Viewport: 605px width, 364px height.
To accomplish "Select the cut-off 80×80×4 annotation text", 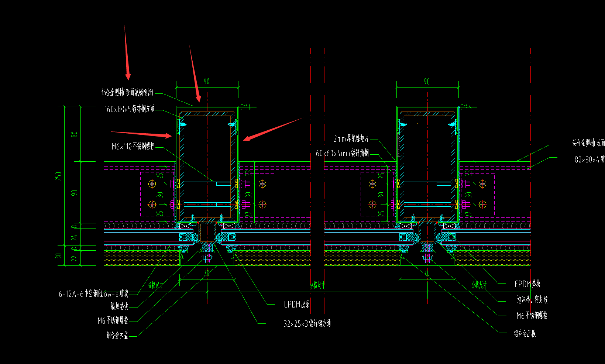I will pos(589,159).
